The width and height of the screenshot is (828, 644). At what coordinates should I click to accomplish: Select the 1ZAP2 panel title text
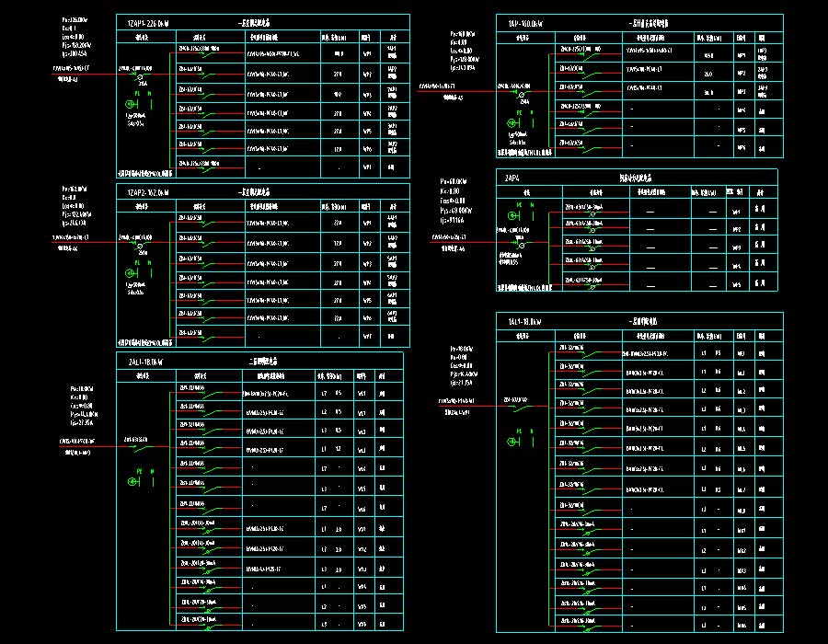coord(148,192)
